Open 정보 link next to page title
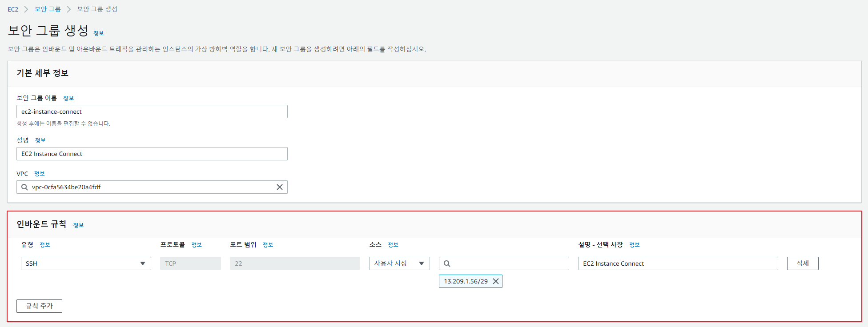 pos(98,33)
